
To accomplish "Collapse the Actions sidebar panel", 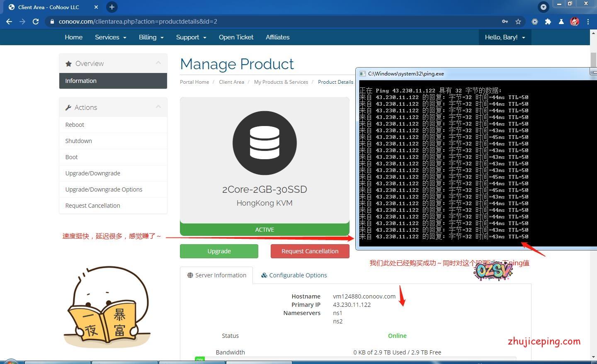I will [x=158, y=107].
